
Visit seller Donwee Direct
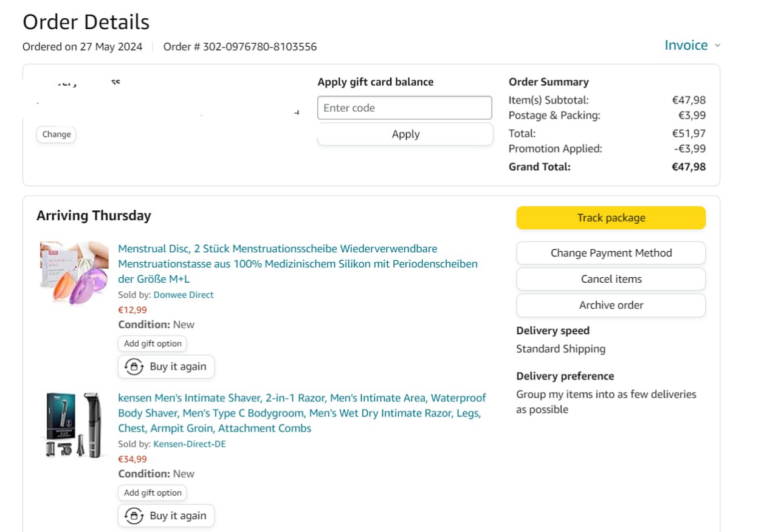coord(183,295)
